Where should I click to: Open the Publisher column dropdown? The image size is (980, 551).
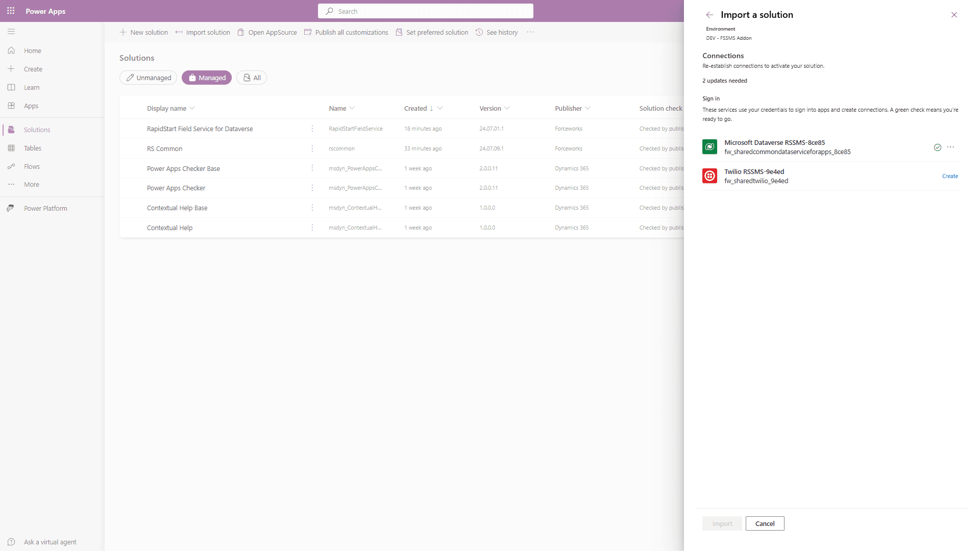tap(587, 108)
